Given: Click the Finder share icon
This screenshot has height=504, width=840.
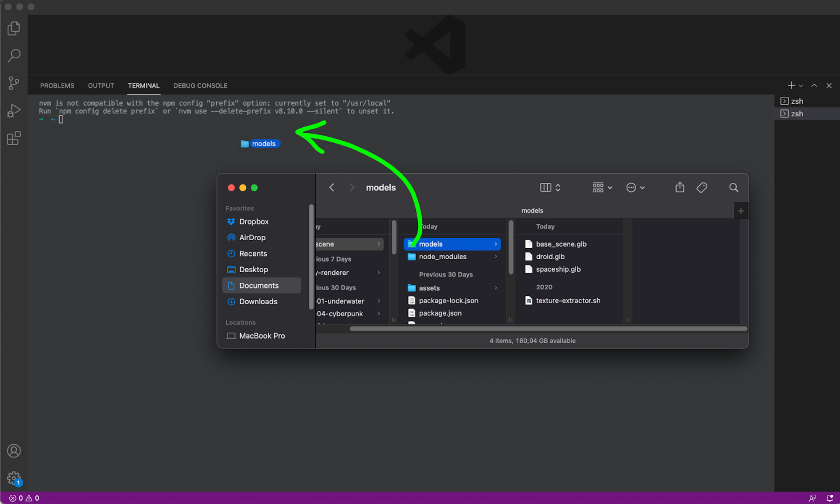Looking at the screenshot, I should [680, 187].
